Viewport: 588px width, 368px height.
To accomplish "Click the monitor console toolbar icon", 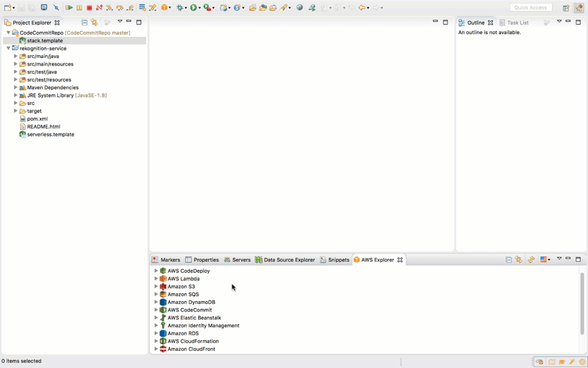I will tap(44, 7).
